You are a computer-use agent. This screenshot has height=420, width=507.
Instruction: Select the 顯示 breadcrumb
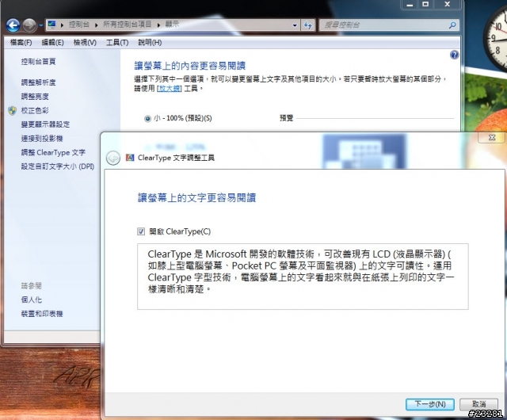click(172, 25)
